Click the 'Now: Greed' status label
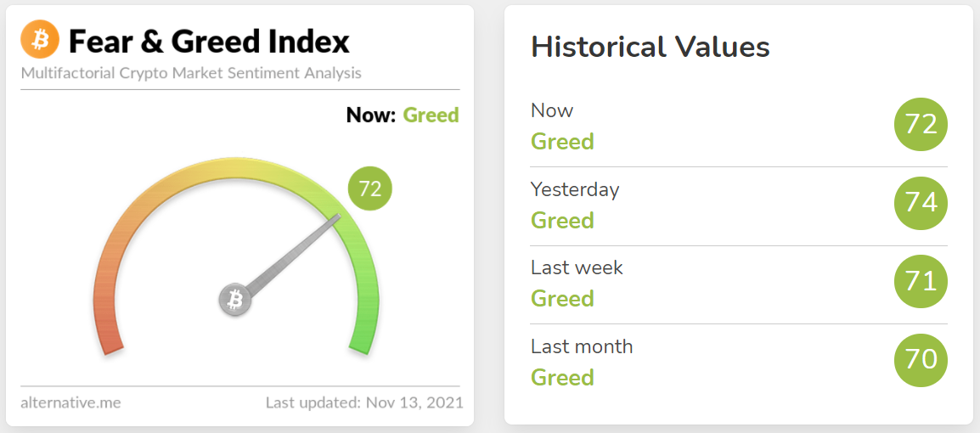Image resolution: width=980 pixels, height=433 pixels. coord(403,115)
